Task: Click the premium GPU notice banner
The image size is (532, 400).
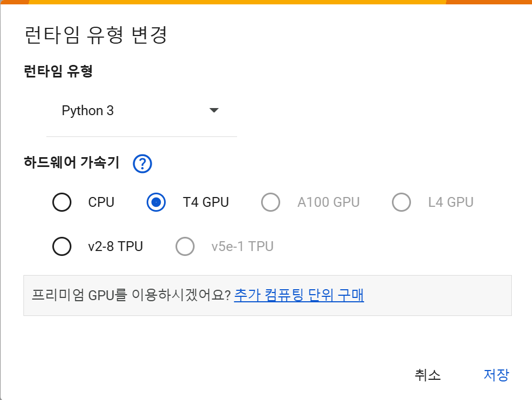Action: [x=196, y=295]
